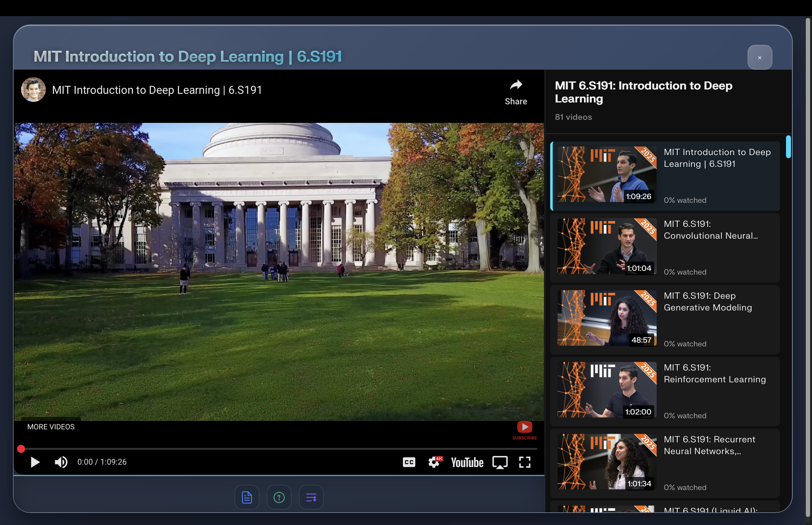Close the modal with the X button
This screenshot has width=812, height=525.
(759, 57)
